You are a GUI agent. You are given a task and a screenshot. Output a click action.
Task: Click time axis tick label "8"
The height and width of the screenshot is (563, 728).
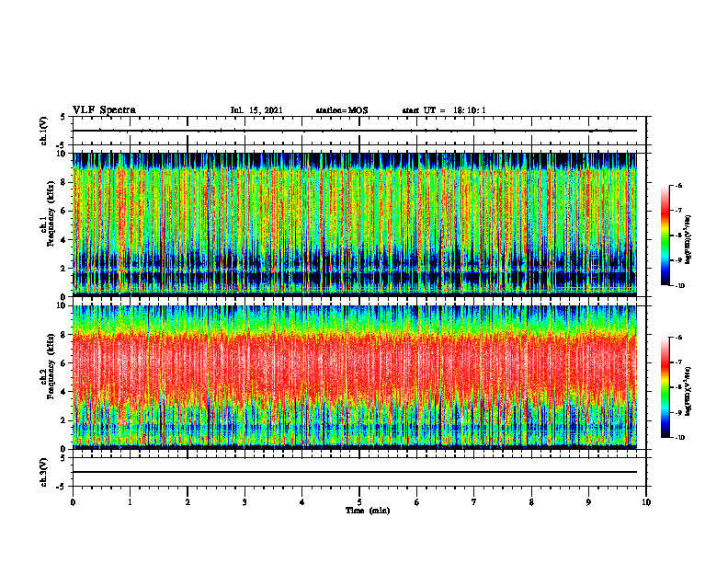point(531,502)
